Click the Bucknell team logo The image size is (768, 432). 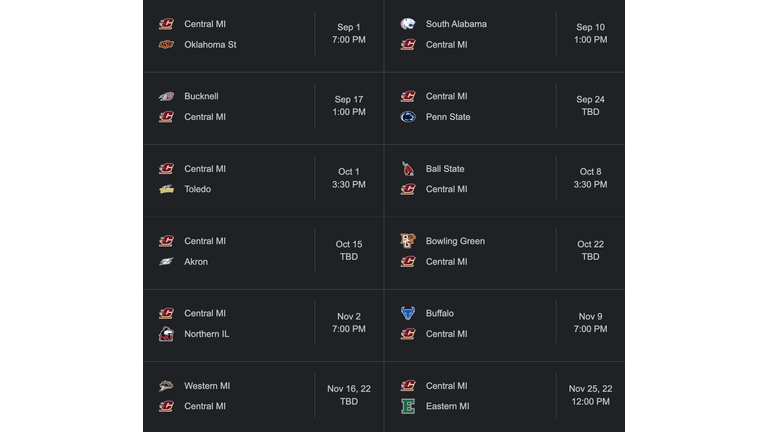167,96
